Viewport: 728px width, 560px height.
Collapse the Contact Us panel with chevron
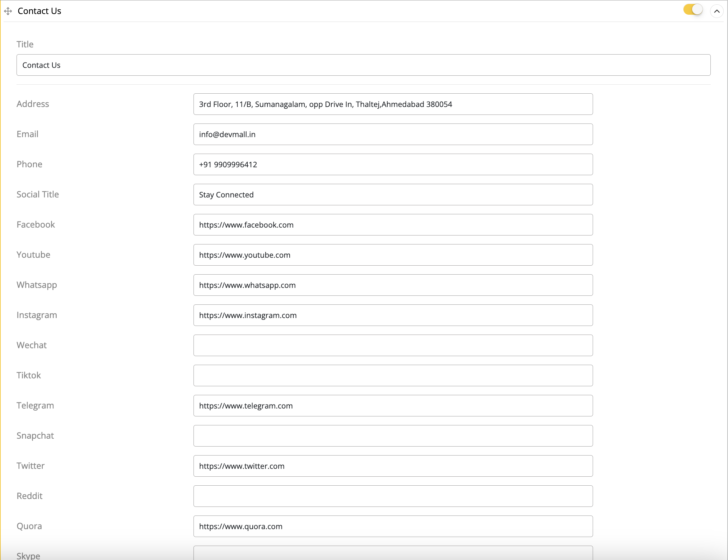717,11
